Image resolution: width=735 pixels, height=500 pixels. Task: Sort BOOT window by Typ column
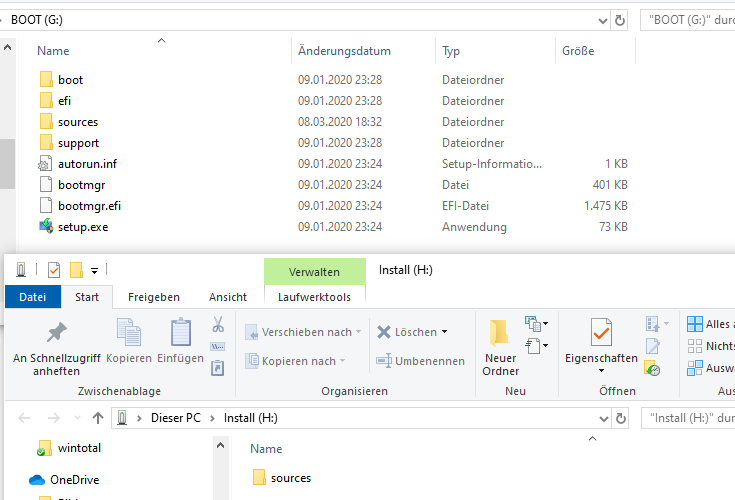[x=451, y=51]
